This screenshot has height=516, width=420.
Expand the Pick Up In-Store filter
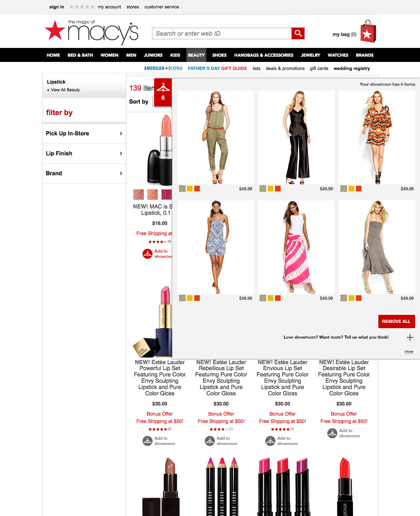tap(84, 133)
